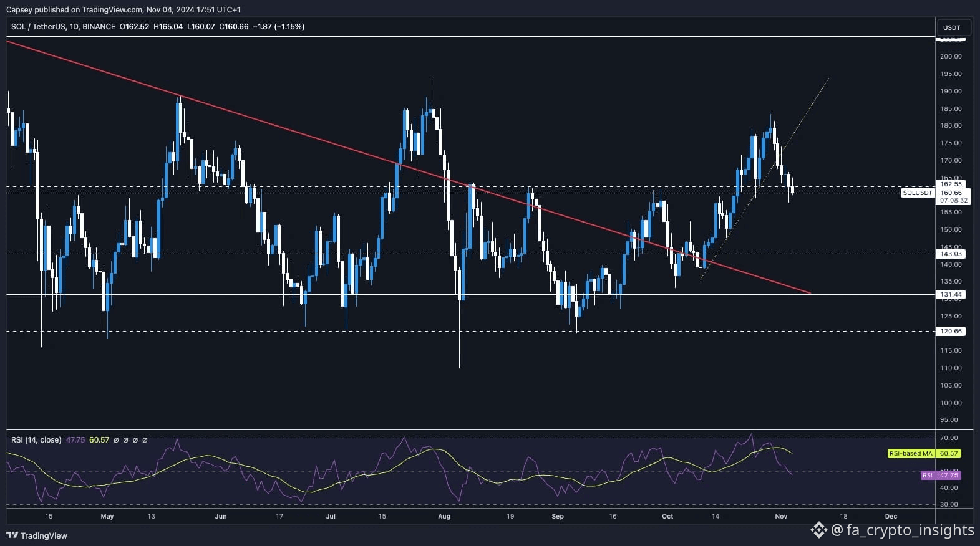Click the 110.00 price axis label
The height and width of the screenshot is (546, 980).
click(951, 368)
